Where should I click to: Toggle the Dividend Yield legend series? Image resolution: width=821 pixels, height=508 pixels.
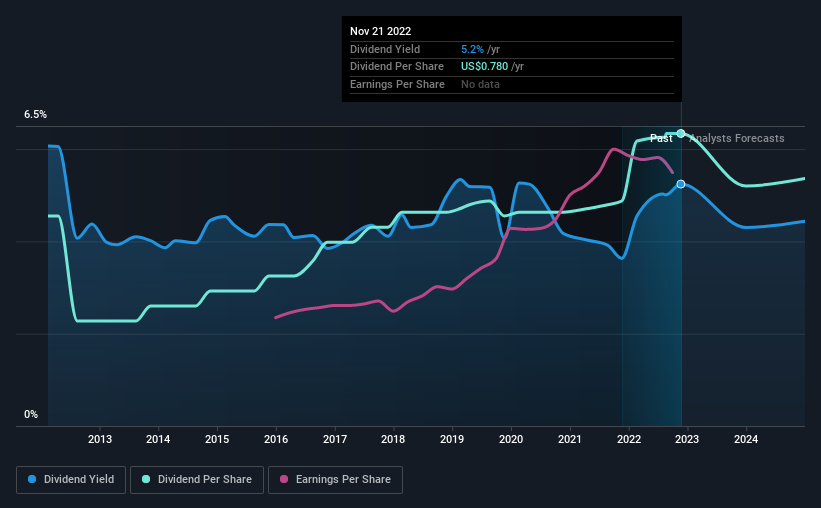(71, 480)
